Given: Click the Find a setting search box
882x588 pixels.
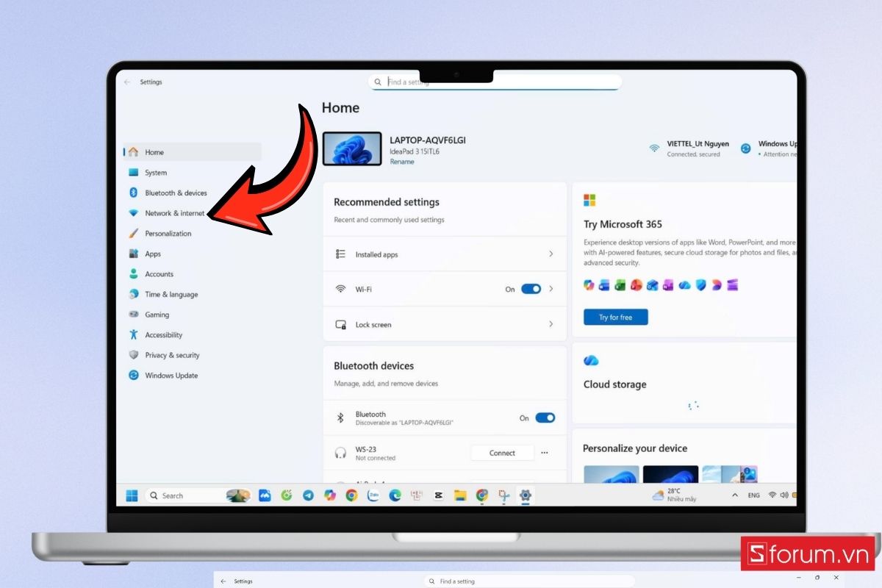Looking at the screenshot, I should point(495,82).
